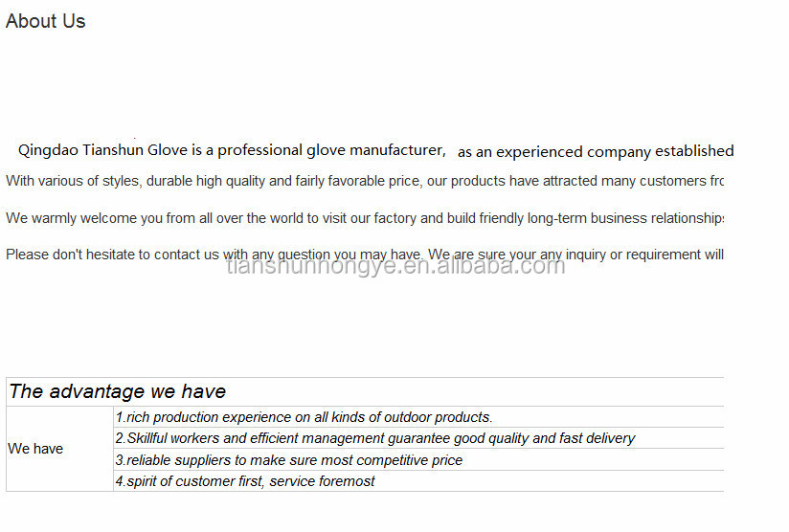Click the 'We warmly welcome you' paragraph
The image size is (789, 532).
365,218
